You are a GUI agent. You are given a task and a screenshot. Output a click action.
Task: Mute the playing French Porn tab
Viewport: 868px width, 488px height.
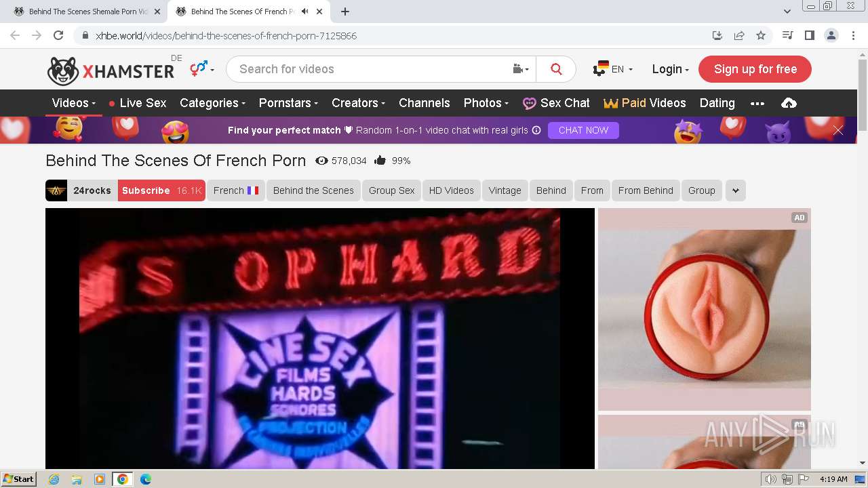click(x=304, y=12)
